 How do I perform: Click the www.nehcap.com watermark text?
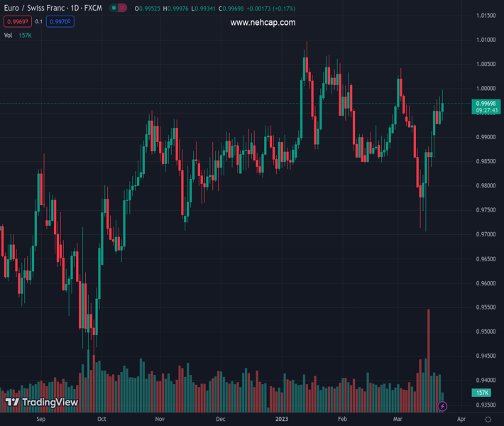263,23
